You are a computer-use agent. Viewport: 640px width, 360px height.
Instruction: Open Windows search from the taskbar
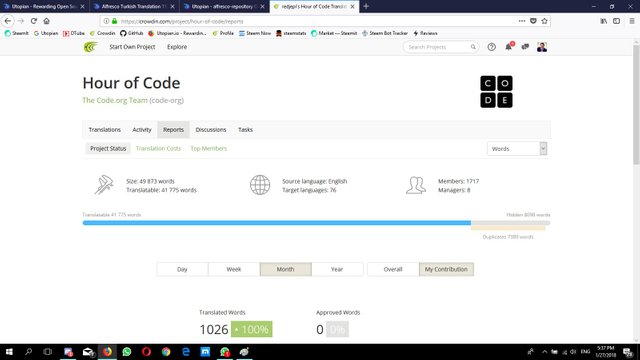tap(29, 351)
